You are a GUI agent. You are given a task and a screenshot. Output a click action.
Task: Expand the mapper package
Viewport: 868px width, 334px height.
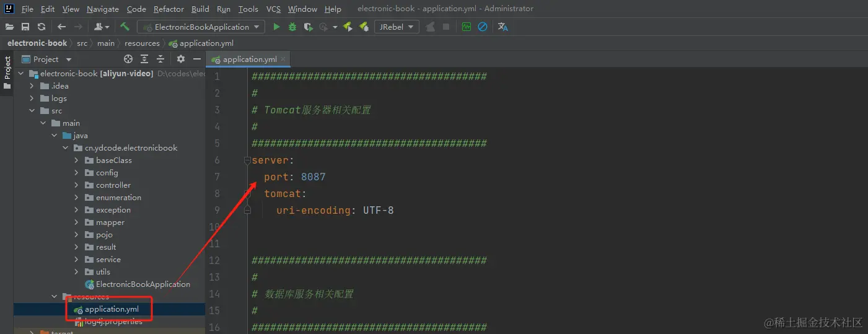click(x=76, y=222)
